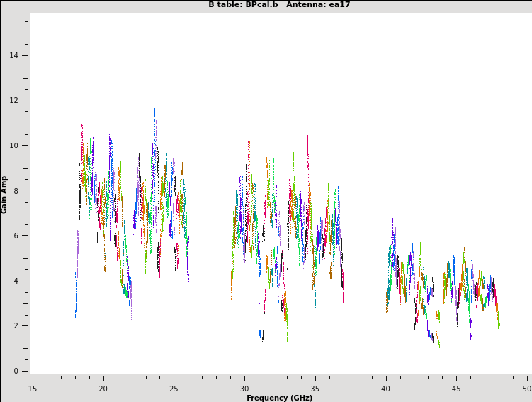Click the x-axis tick label 50

point(526,389)
